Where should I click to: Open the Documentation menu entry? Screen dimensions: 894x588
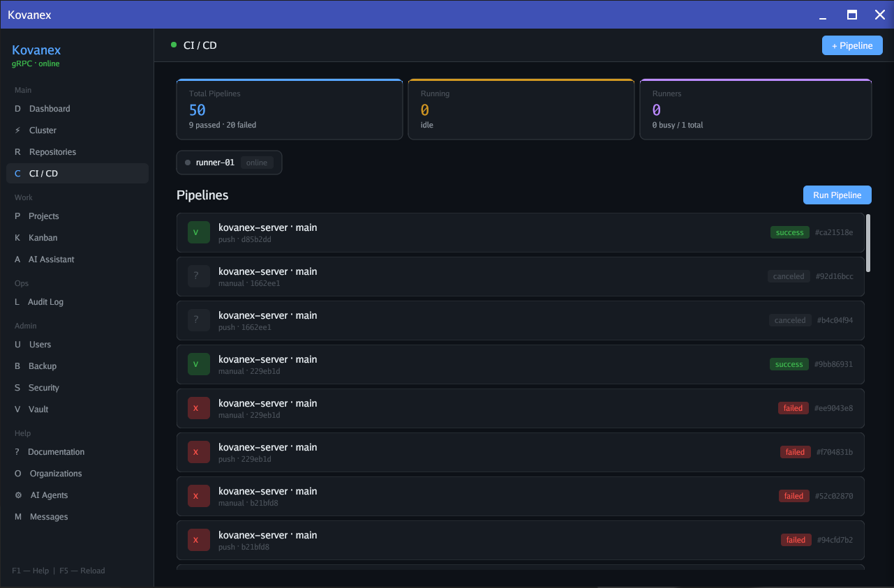17,451
